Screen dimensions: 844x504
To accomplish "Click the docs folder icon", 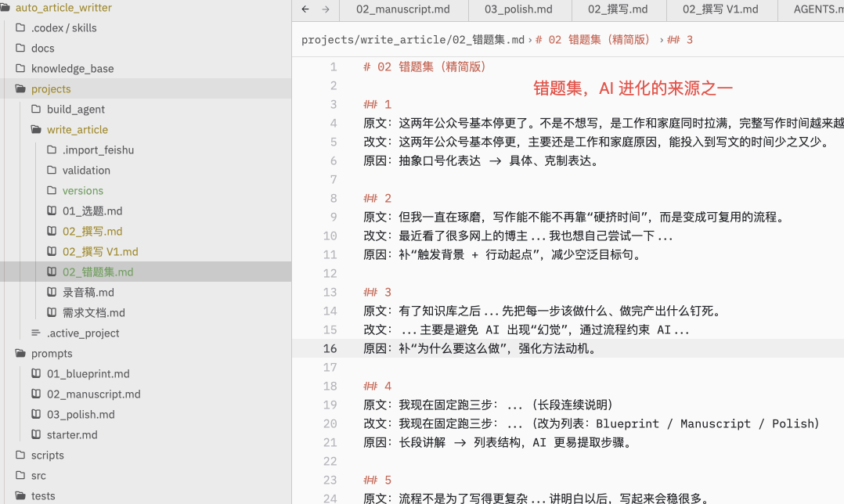I will coord(20,48).
